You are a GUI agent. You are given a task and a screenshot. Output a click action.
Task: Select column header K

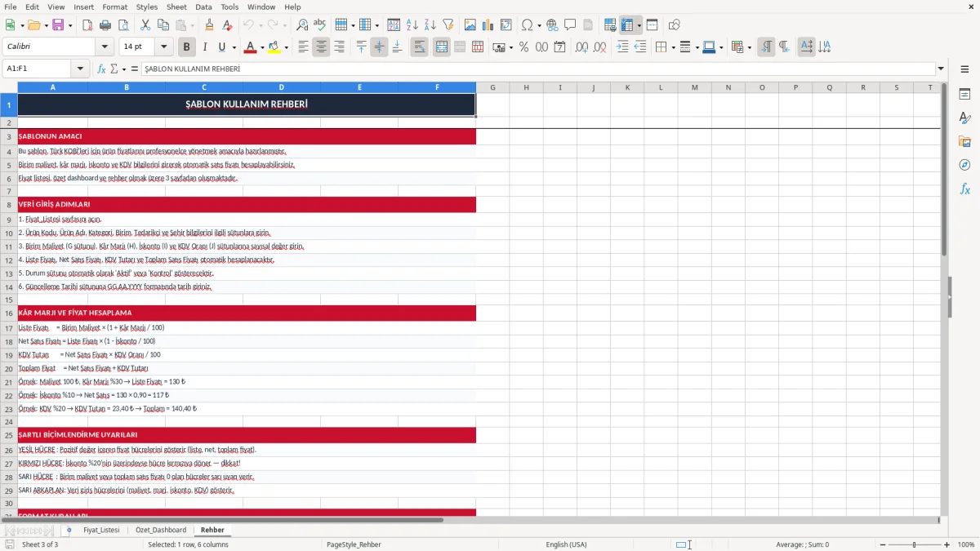coord(627,87)
